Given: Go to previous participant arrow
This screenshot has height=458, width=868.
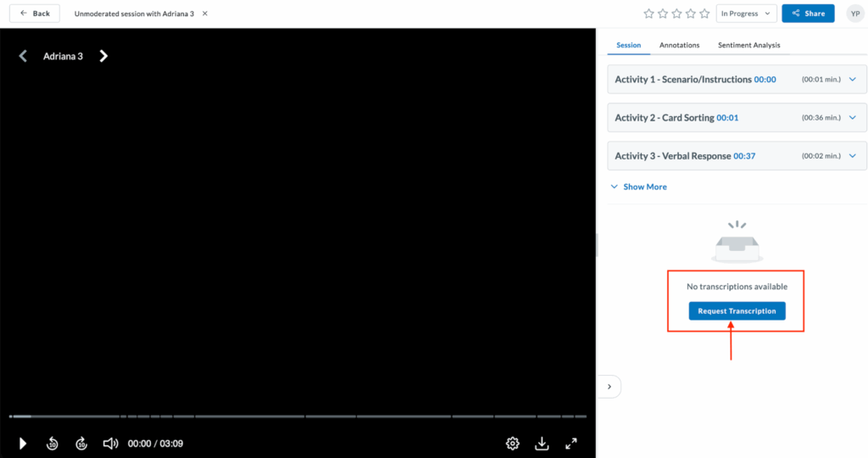Looking at the screenshot, I should pyautogui.click(x=23, y=56).
